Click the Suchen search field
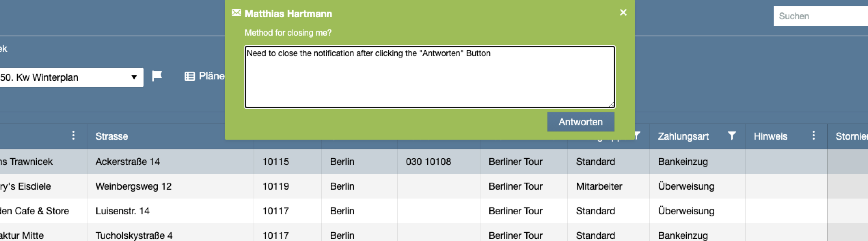Screen dimensions: 868x241 click(820, 16)
